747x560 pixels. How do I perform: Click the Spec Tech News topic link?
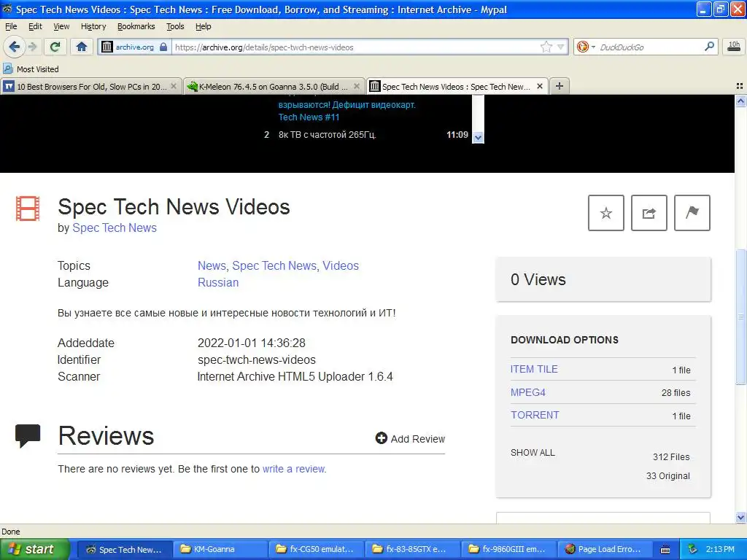point(274,265)
